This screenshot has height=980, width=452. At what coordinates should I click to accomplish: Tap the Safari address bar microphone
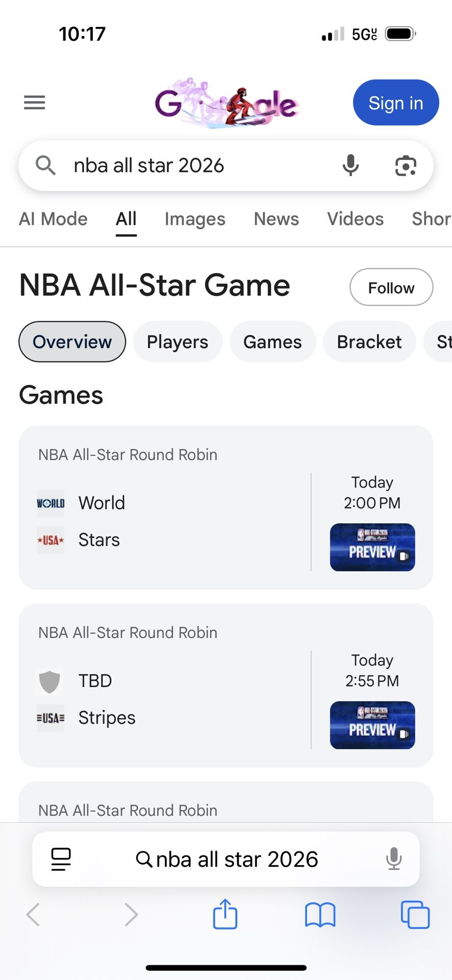tap(393, 859)
